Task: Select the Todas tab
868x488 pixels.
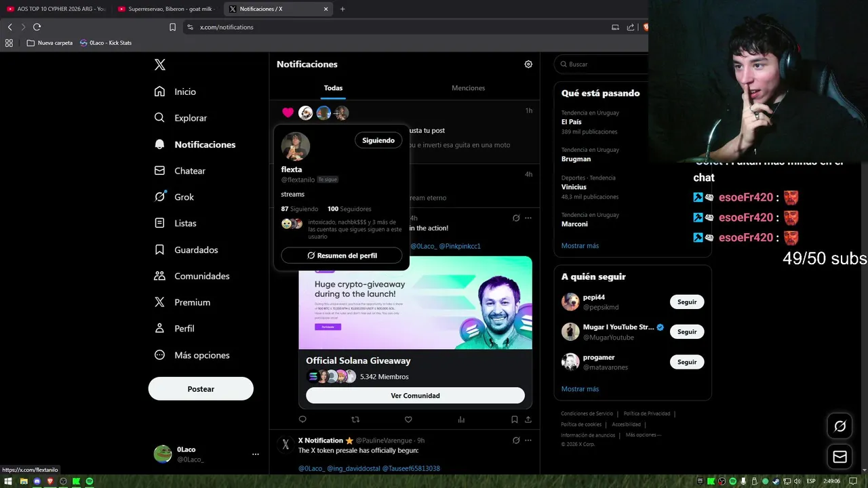Action: pyautogui.click(x=333, y=88)
